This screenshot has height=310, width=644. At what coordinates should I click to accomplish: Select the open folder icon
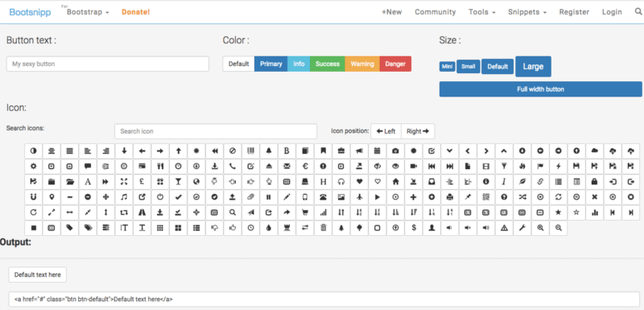tap(70, 181)
